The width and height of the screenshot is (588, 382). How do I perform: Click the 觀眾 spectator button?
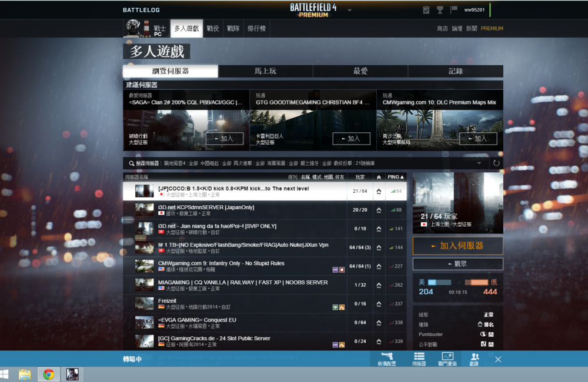pos(458,264)
